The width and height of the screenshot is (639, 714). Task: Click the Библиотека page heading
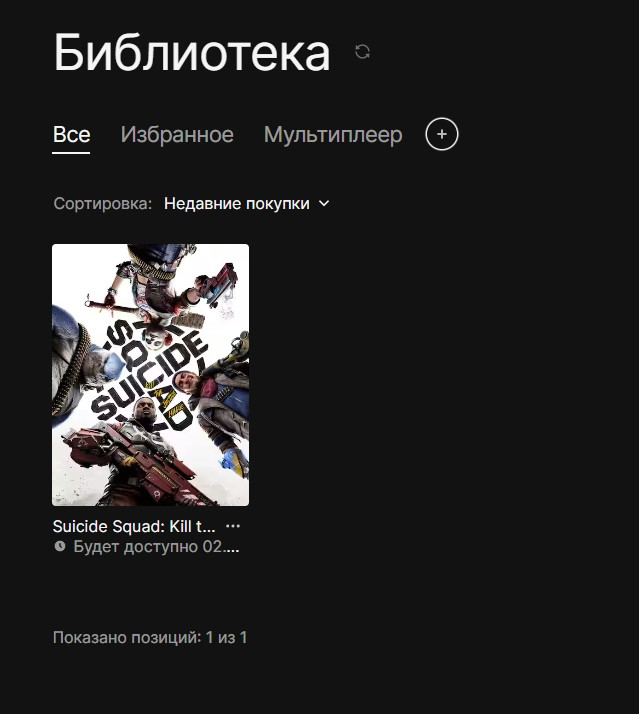tap(192, 53)
